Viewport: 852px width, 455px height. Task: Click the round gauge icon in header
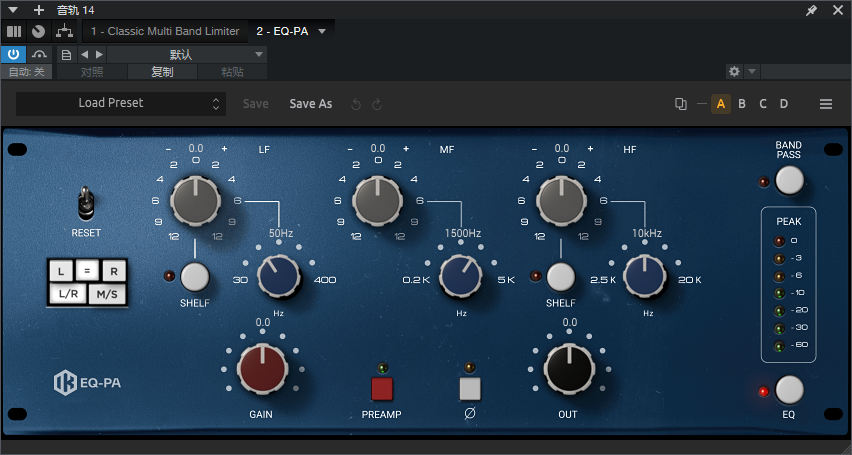(38, 32)
